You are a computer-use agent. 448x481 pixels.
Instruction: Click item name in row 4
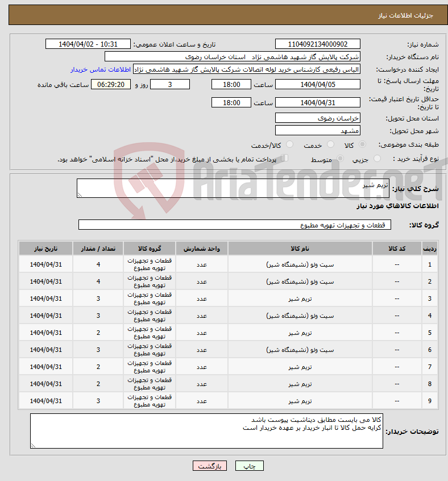[300, 316]
